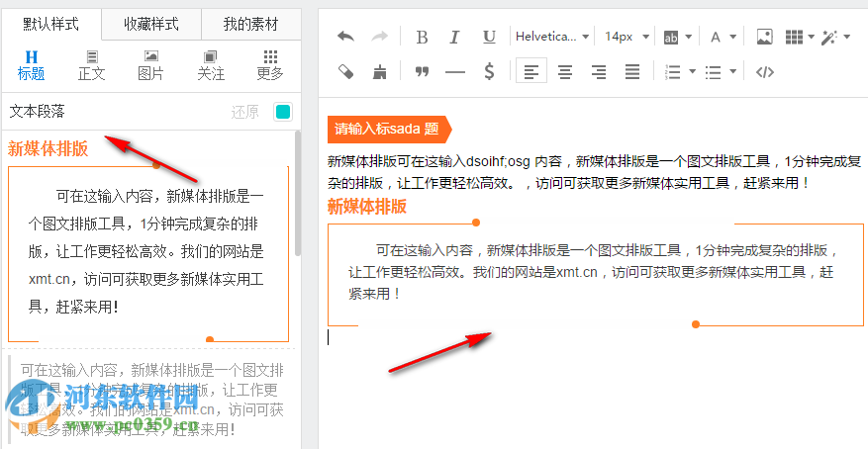Redo the last action
Screen dimensions: 868x449
pyautogui.click(x=380, y=37)
